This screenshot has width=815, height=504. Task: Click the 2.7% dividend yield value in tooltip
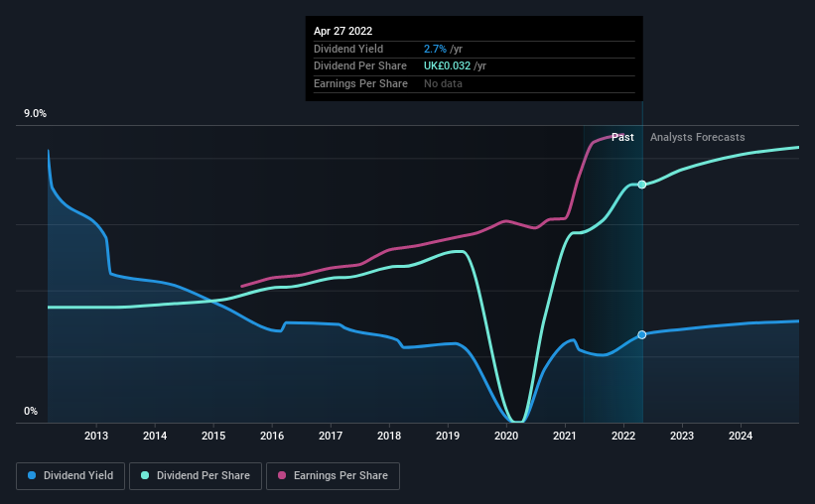[435, 49]
